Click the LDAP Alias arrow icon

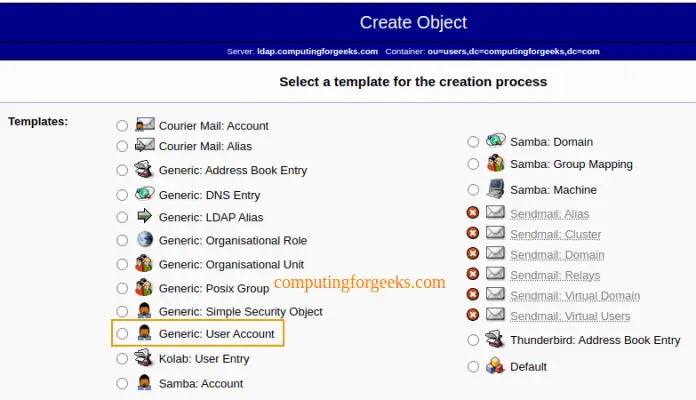144,216
